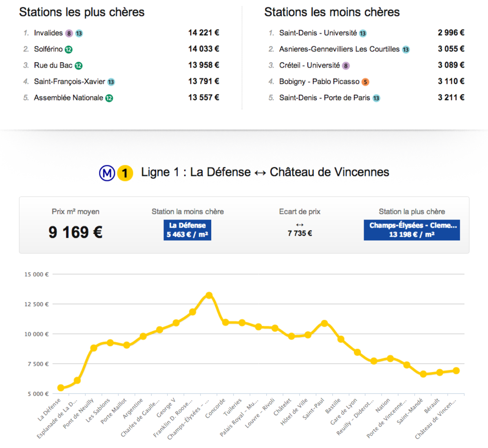Viewport: 488px width, 448px height.
Task: Click the line 5 badge beside Bobigny - Pablo Picasso
Action: [x=365, y=82]
